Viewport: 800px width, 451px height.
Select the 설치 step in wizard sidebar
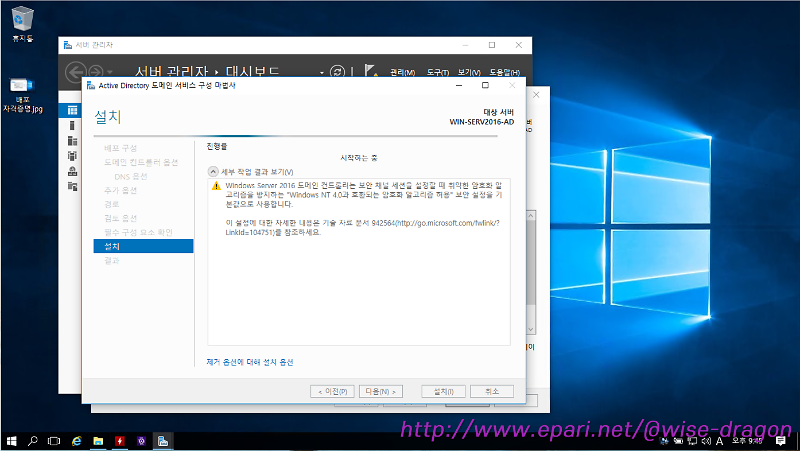coord(143,246)
